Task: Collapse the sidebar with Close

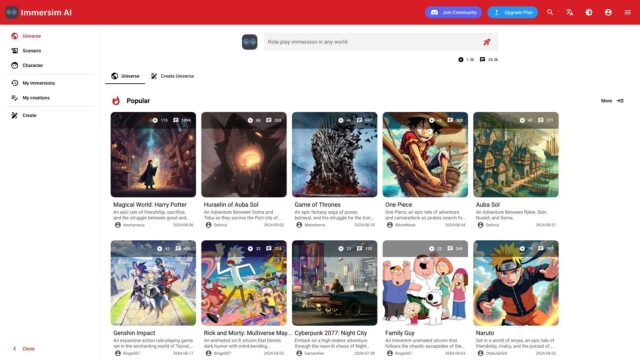Action: pos(24,349)
